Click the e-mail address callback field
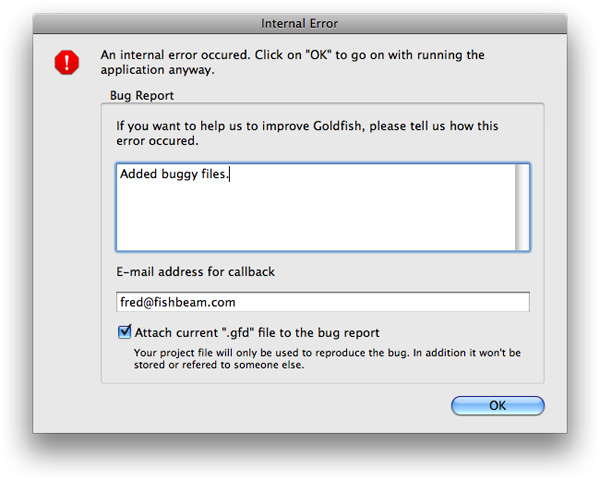The image size is (600, 480). [323, 302]
